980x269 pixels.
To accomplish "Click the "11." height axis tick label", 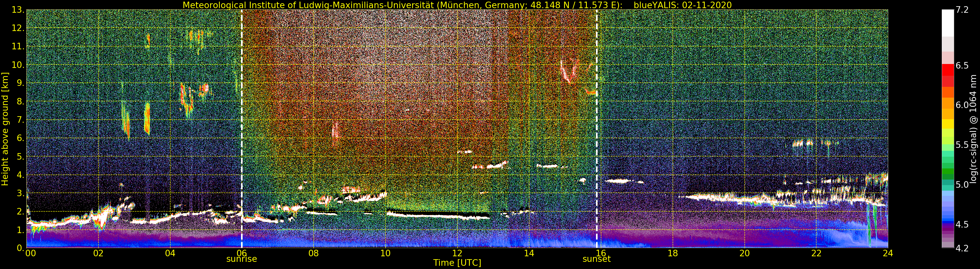I will point(18,46).
